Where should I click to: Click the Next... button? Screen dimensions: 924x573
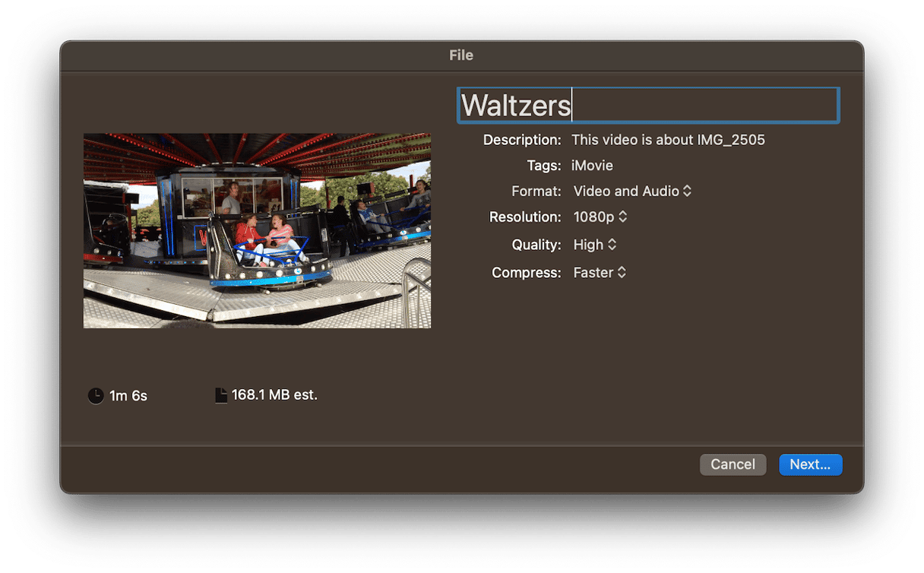pos(810,464)
